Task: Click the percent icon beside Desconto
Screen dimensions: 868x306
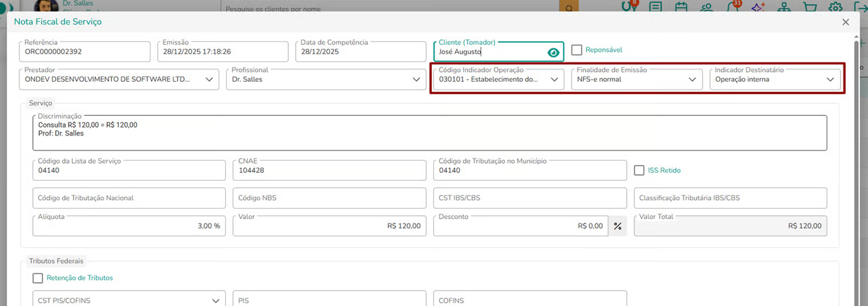Action: coord(617,226)
